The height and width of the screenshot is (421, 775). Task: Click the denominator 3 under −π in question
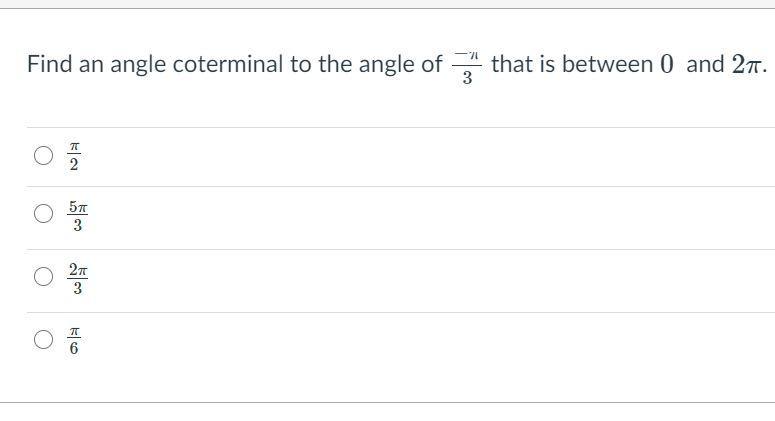click(467, 78)
